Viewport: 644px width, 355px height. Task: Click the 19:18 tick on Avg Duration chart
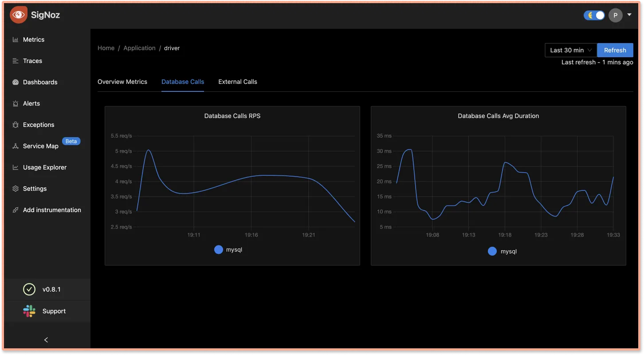click(505, 235)
